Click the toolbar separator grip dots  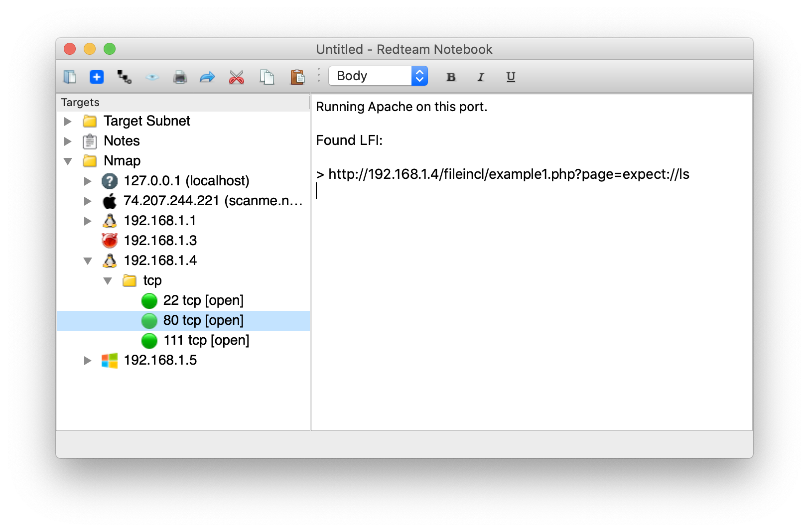tap(319, 76)
